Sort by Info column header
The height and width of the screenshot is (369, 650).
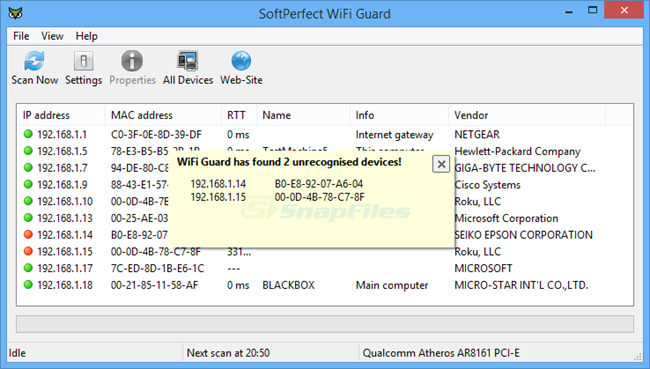pyautogui.click(x=399, y=115)
